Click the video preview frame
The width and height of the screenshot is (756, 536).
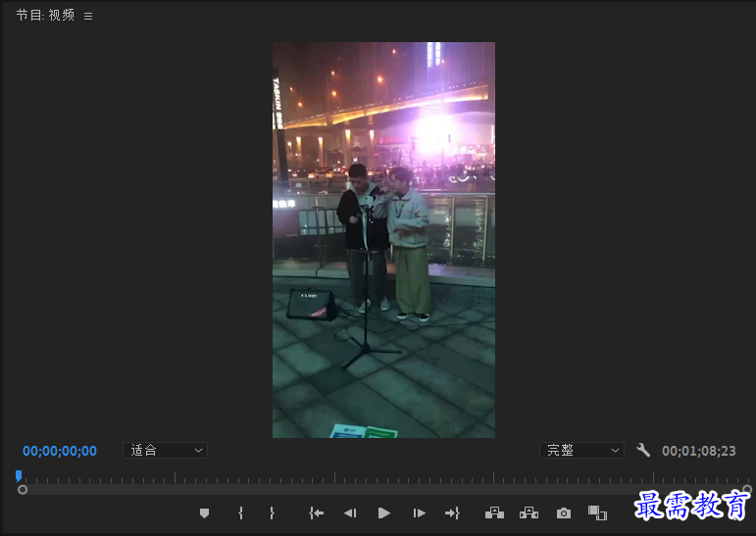coord(383,240)
